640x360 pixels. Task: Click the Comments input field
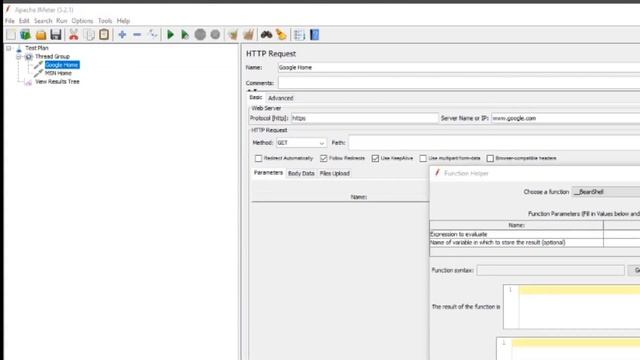tap(459, 83)
